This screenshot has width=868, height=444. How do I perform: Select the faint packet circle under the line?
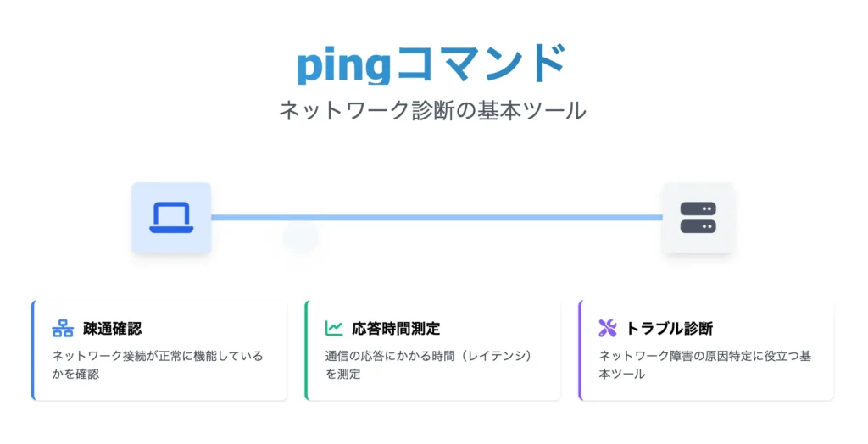(x=301, y=237)
